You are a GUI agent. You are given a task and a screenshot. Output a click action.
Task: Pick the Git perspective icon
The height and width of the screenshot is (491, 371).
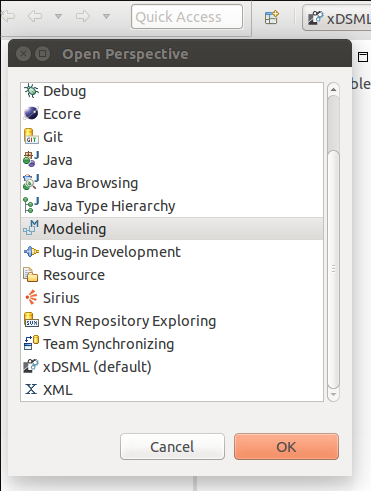coord(31,137)
